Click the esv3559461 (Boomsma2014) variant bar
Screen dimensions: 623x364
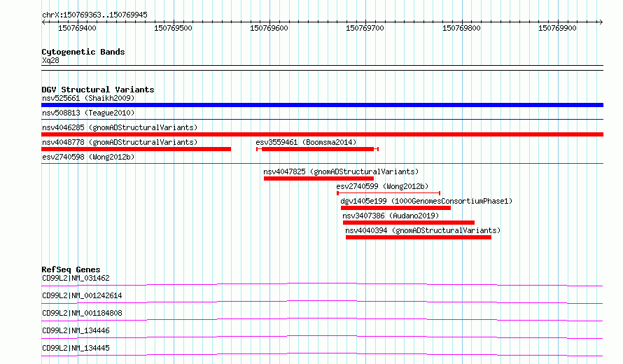(x=318, y=149)
